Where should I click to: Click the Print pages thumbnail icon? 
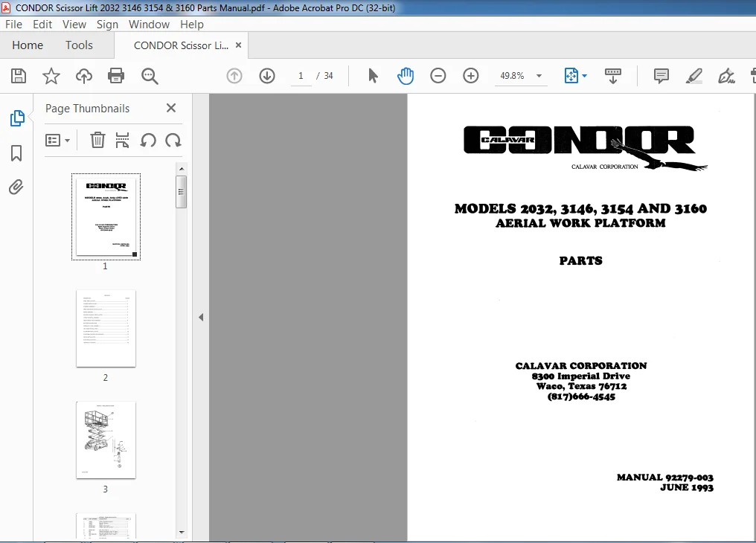(x=123, y=140)
